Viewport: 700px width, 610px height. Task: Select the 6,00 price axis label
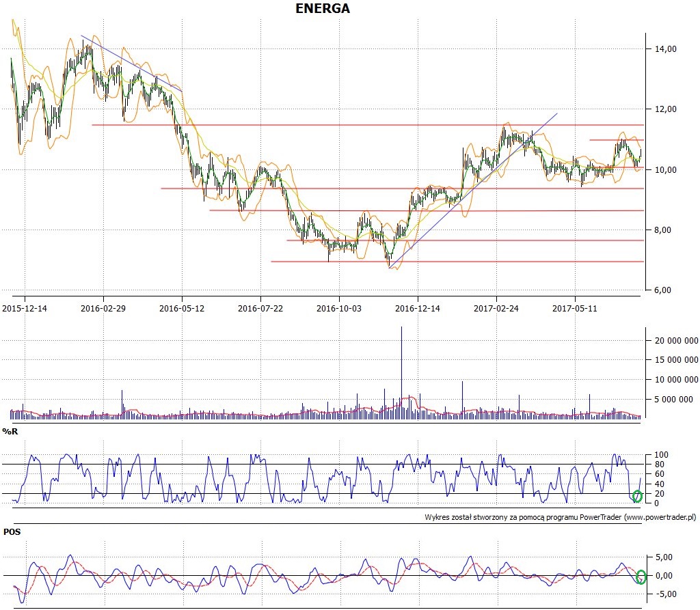pyautogui.click(x=663, y=290)
